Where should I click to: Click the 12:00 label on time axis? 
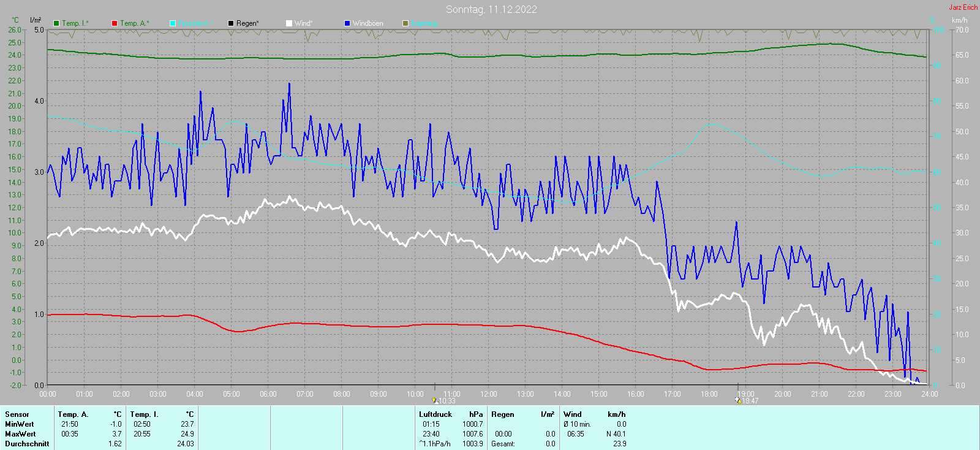point(489,394)
